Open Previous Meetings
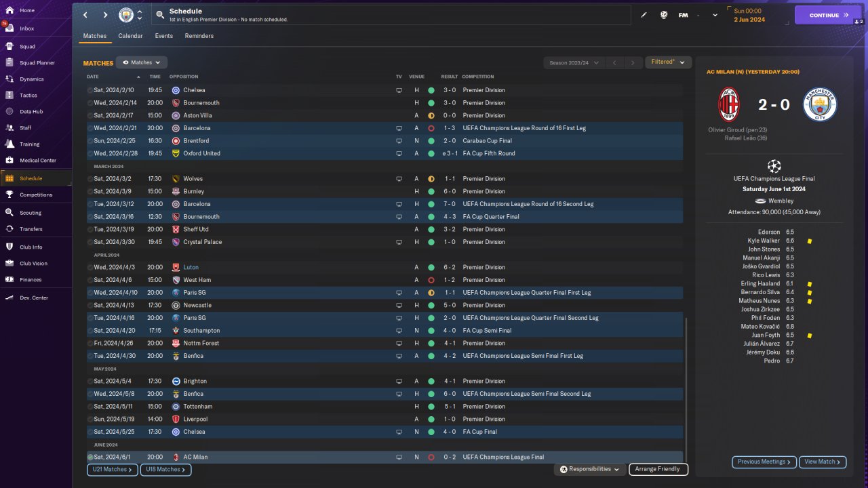This screenshot has height=488, width=868. pyautogui.click(x=764, y=462)
